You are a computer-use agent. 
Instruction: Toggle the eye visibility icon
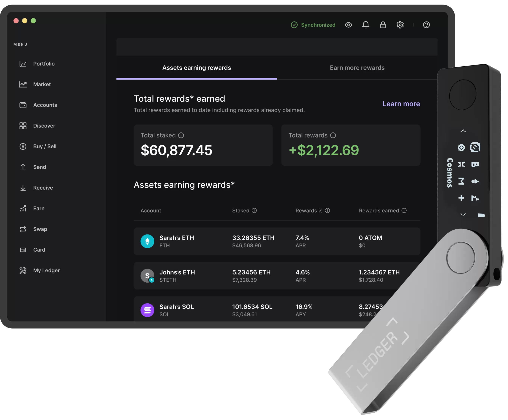point(349,24)
